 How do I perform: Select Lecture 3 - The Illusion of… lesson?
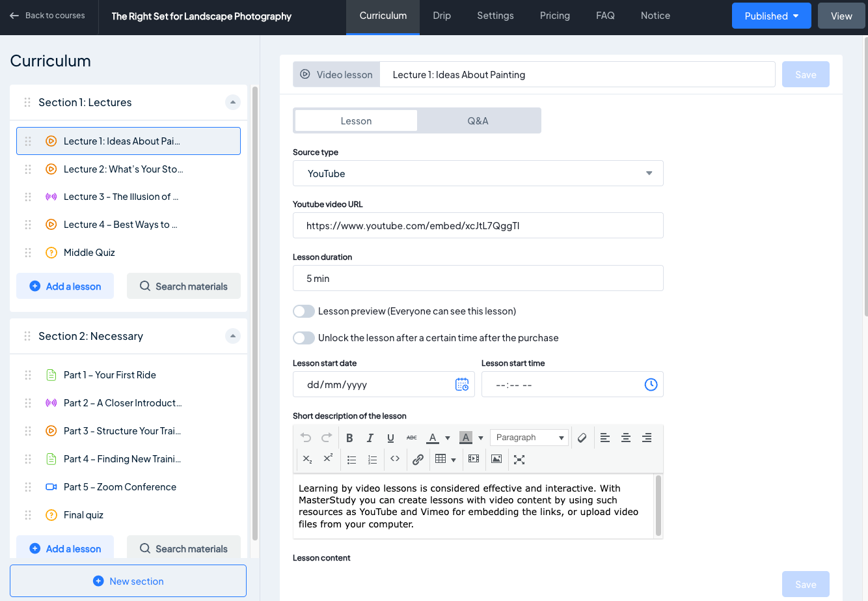click(x=128, y=197)
